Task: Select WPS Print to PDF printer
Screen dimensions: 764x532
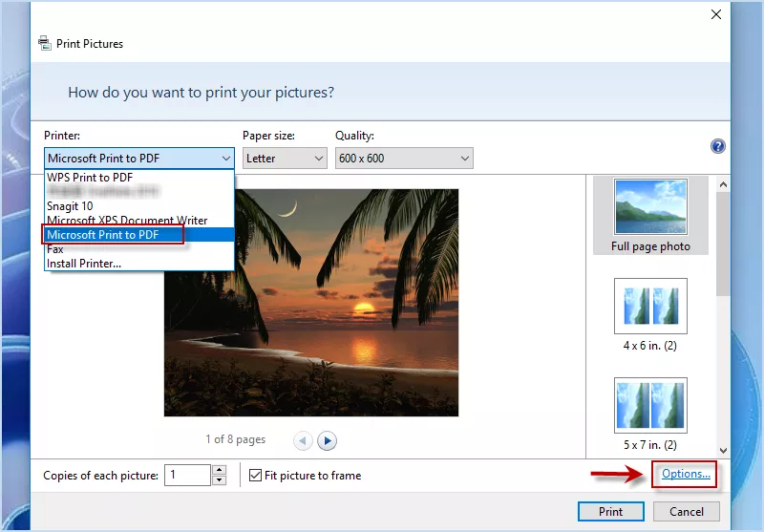Action: [90, 178]
